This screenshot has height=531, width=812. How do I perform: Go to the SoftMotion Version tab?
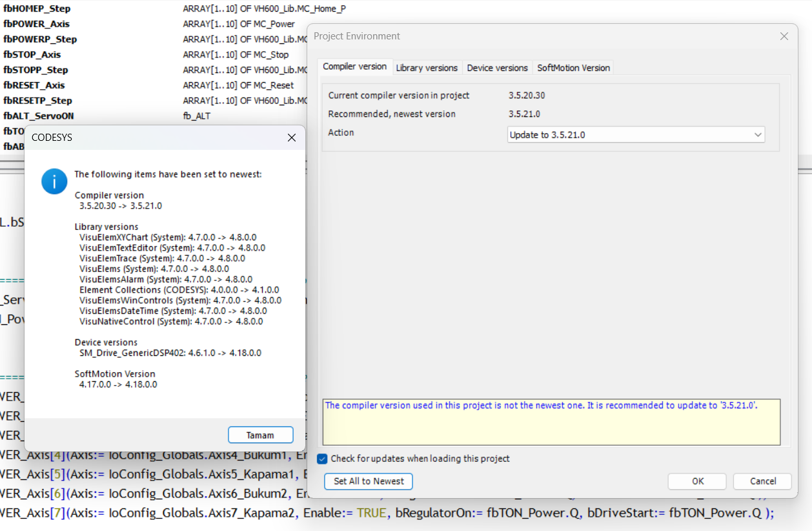click(x=573, y=68)
